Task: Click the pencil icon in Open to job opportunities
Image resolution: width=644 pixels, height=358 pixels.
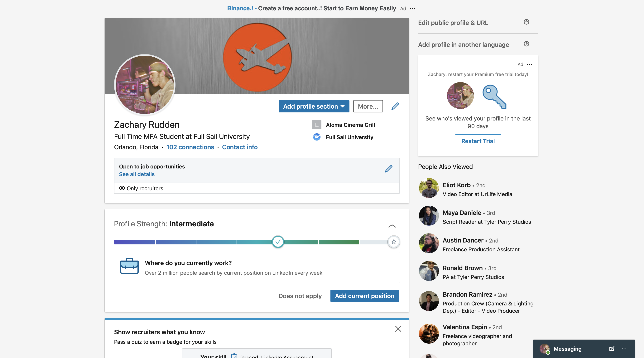Action: pyautogui.click(x=388, y=169)
